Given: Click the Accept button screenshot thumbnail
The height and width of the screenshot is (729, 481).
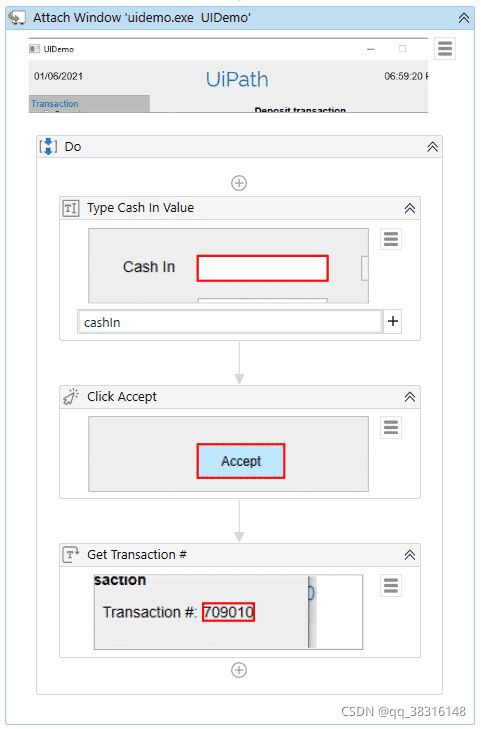Looking at the screenshot, I should pos(228,454).
